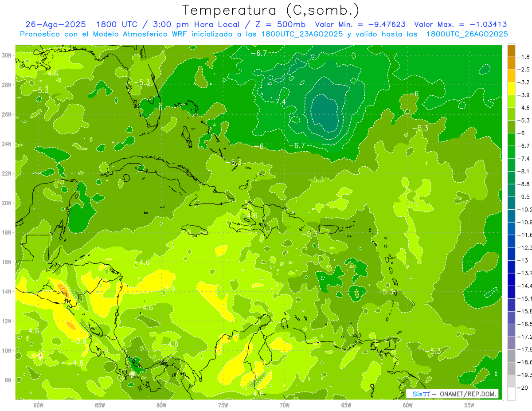Click the 'Valor Min. = -9.47623' text
The width and height of the screenshot is (532, 411).
point(360,24)
